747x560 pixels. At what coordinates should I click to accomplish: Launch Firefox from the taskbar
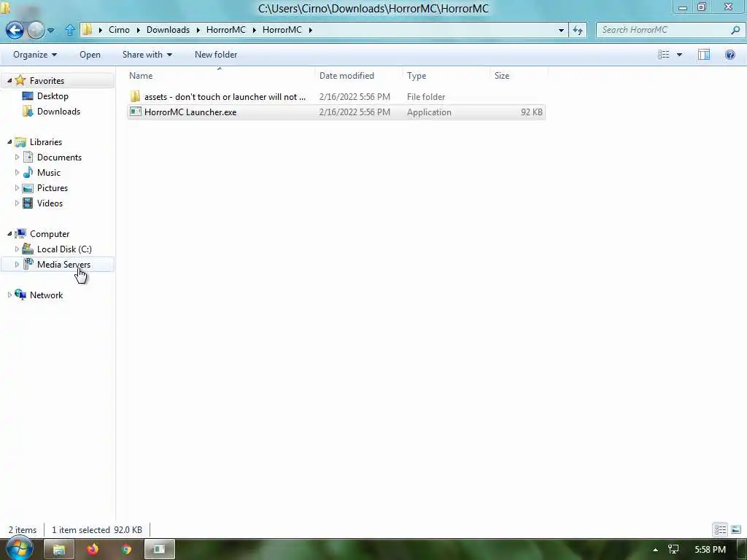pos(93,550)
